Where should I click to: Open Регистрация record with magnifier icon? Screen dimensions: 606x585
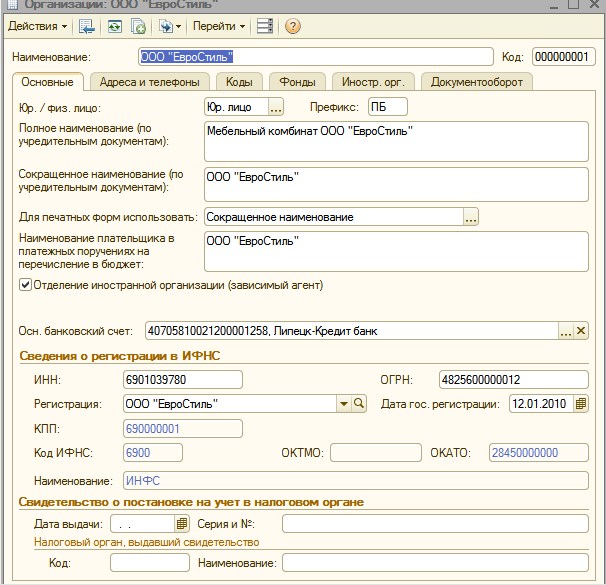(359, 404)
